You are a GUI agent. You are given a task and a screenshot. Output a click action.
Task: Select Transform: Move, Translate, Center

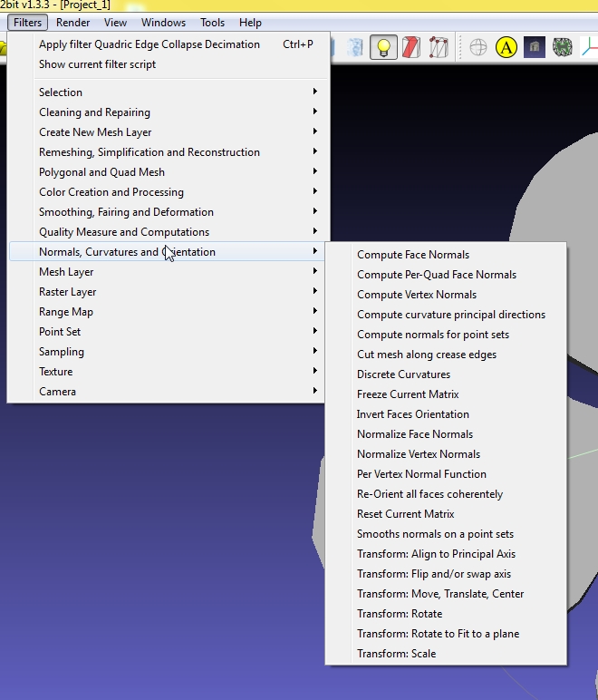tap(446, 594)
